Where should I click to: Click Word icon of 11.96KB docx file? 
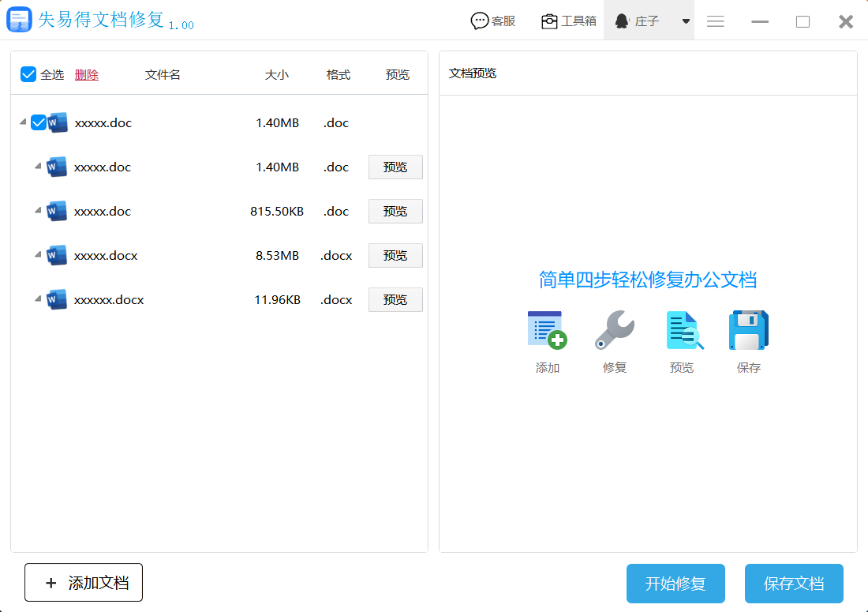pyautogui.click(x=57, y=299)
